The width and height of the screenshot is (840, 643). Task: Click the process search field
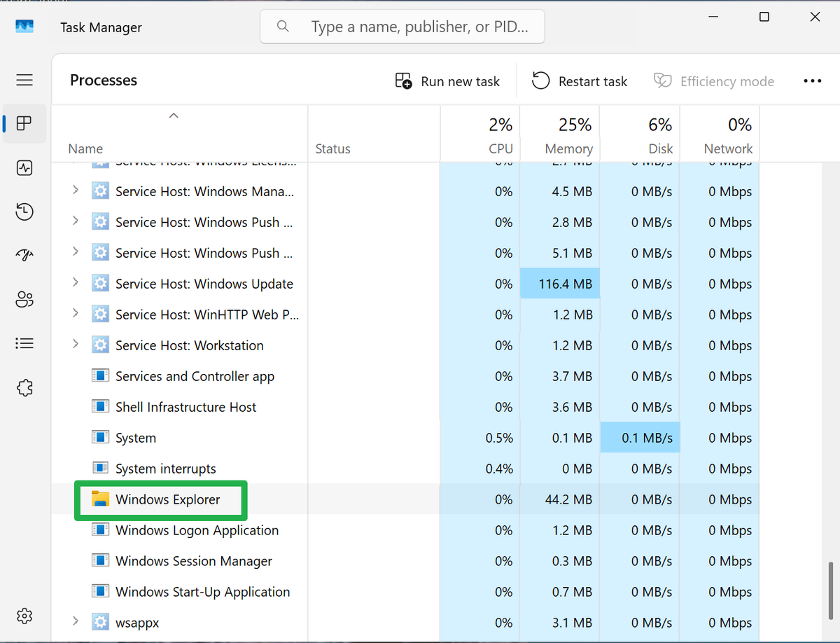402,26
